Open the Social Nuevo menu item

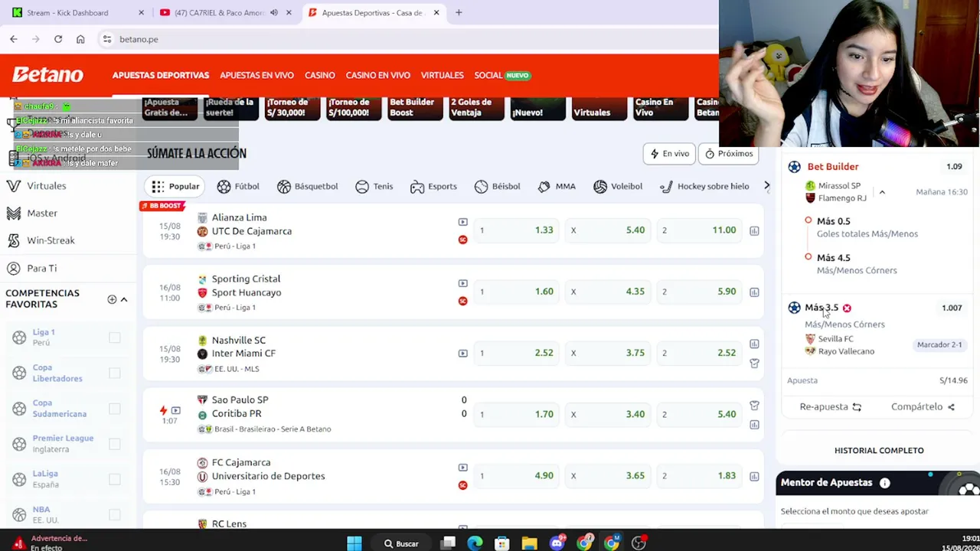pyautogui.click(x=502, y=75)
